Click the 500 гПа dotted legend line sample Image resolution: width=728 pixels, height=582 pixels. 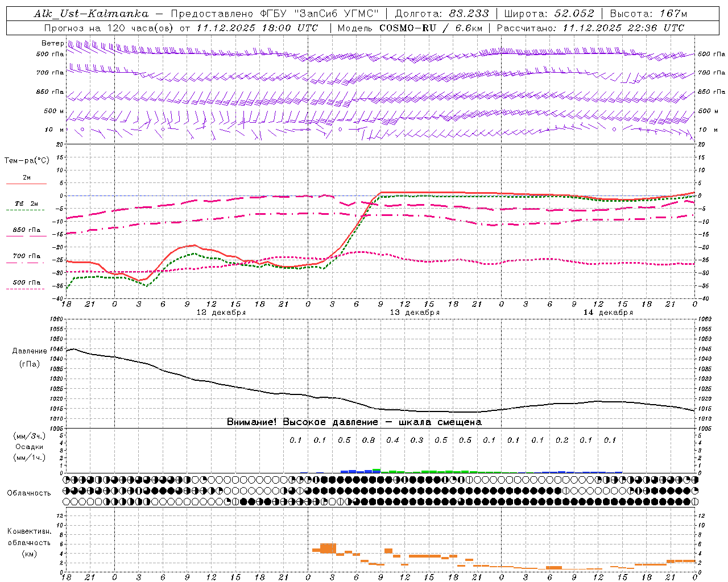25,289
